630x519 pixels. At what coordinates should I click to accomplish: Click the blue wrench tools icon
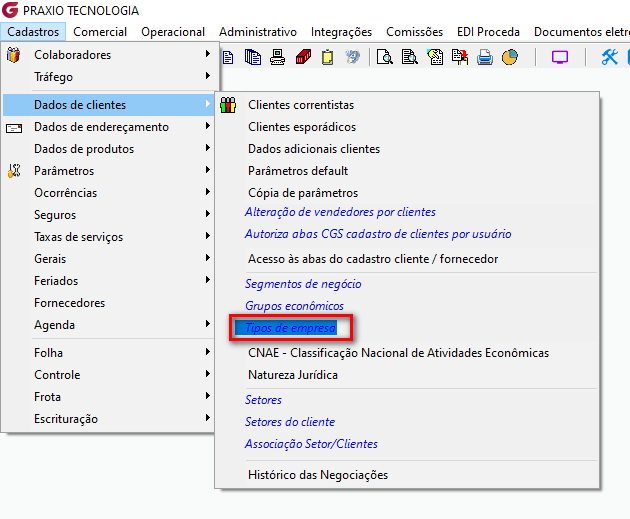pos(610,57)
